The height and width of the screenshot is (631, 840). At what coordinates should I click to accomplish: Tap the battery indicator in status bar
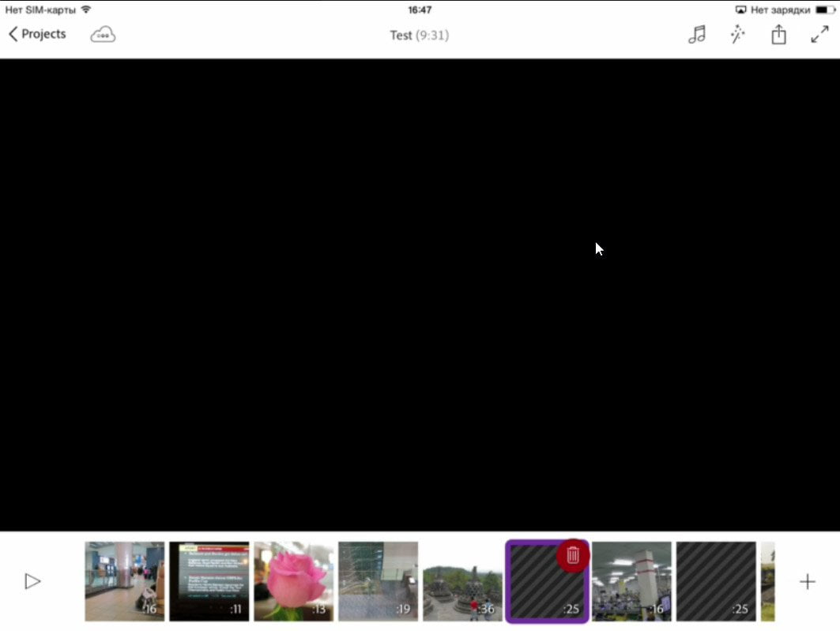pyautogui.click(x=824, y=9)
